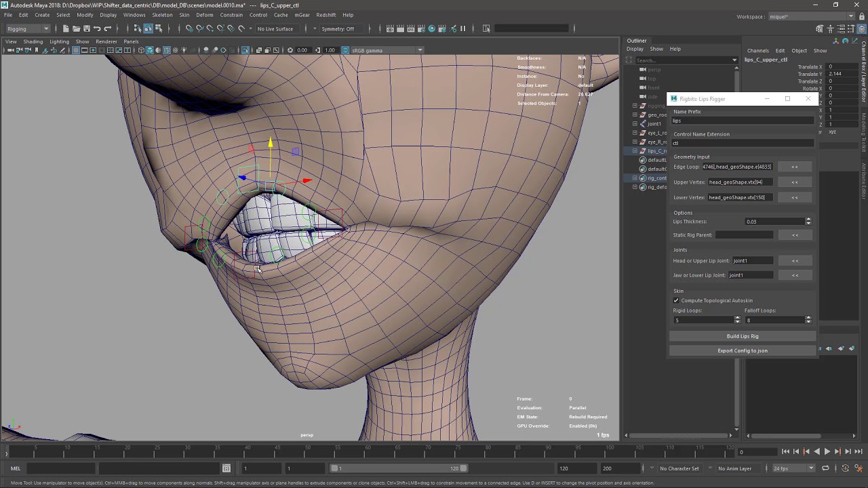This screenshot has height=488, width=868.
Task: Toggle the viewport grid display icon
Action: click(76, 50)
